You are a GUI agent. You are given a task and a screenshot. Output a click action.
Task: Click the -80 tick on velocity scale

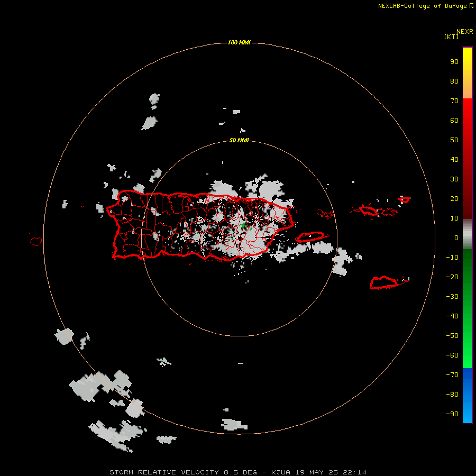pyautogui.click(x=452, y=395)
